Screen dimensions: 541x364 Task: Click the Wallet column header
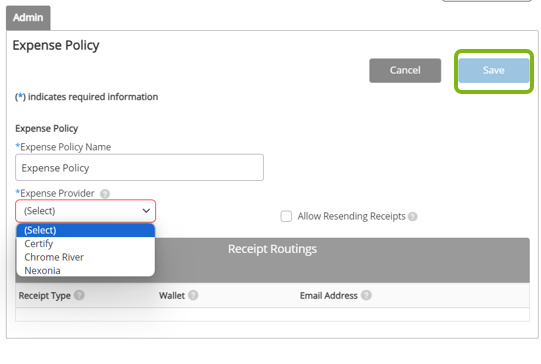[x=172, y=296]
